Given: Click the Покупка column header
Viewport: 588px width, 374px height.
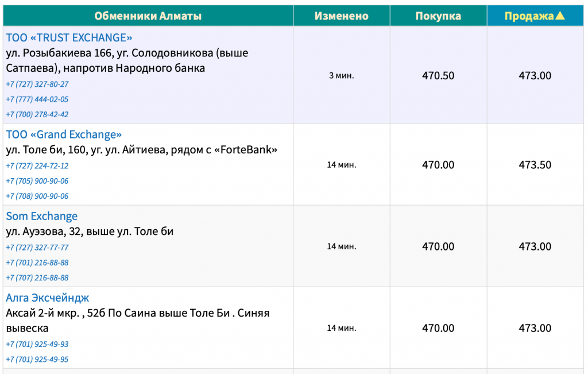Looking at the screenshot, I should (438, 16).
